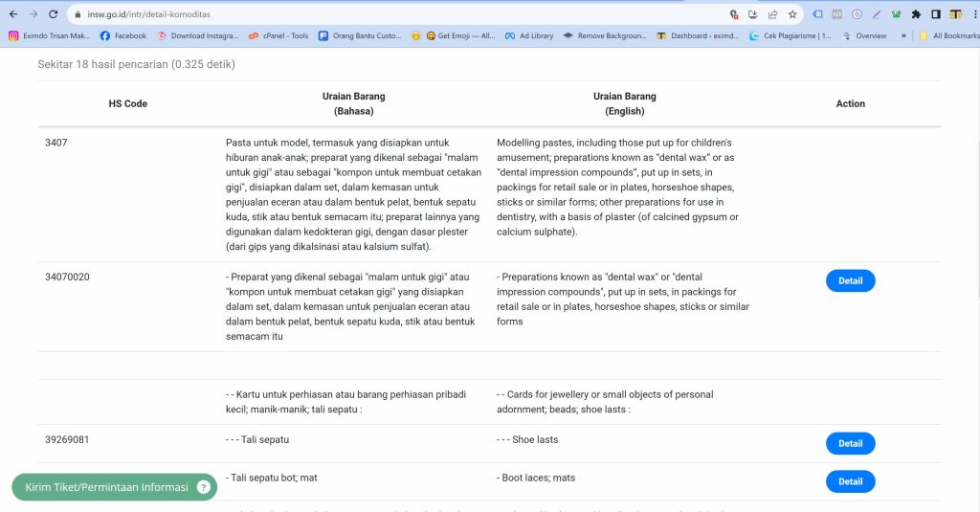980x512 pixels.
Task: Click Detail for Boot laces; mats row
Action: click(x=850, y=481)
